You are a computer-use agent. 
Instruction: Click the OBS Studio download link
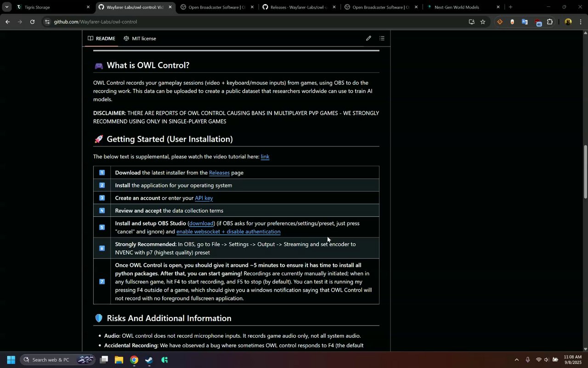[x=201, y=223]
